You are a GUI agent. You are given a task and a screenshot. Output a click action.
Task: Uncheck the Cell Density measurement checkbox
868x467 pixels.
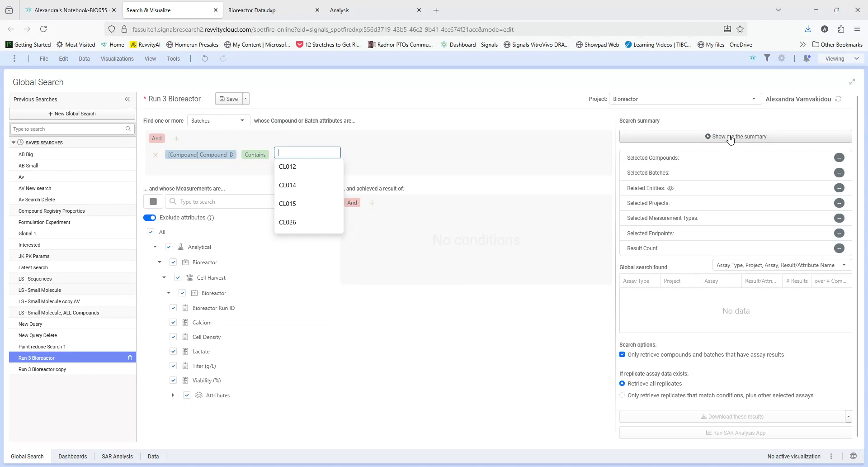(173, 337)
